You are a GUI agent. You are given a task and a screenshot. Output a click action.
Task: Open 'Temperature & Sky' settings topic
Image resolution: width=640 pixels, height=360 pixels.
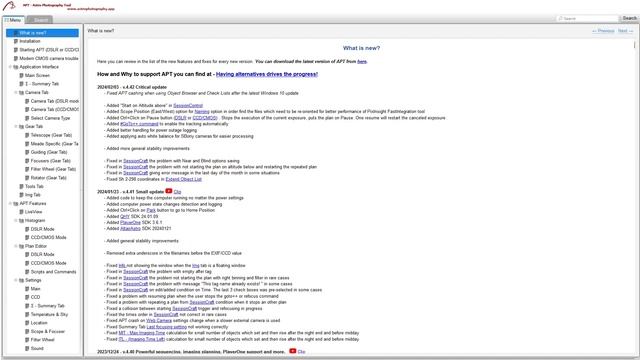[x=49, y=314]
